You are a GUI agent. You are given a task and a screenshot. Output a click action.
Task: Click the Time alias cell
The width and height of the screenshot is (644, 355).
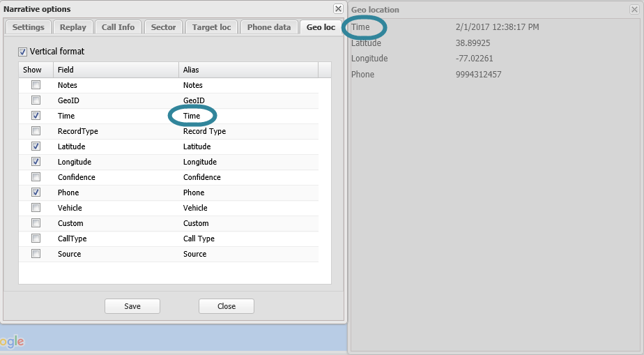192,116
